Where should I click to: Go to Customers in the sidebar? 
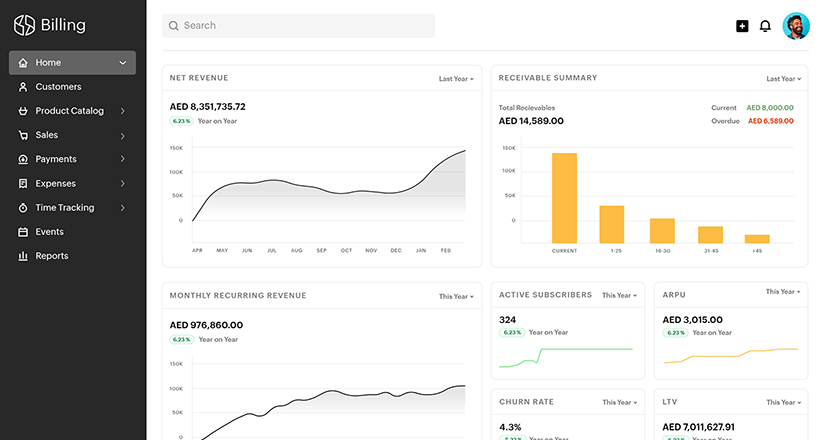click(58, 87)
